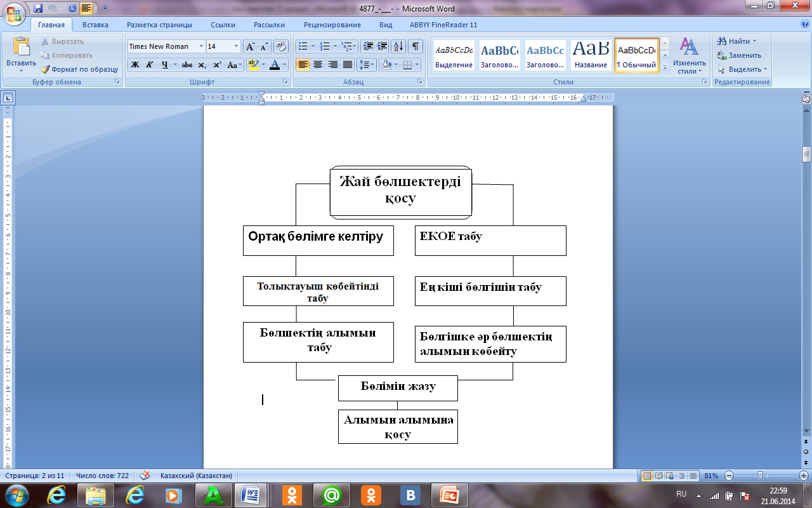Clear formatting icon
Screen dimensions: 812x508
click(282, 46)
